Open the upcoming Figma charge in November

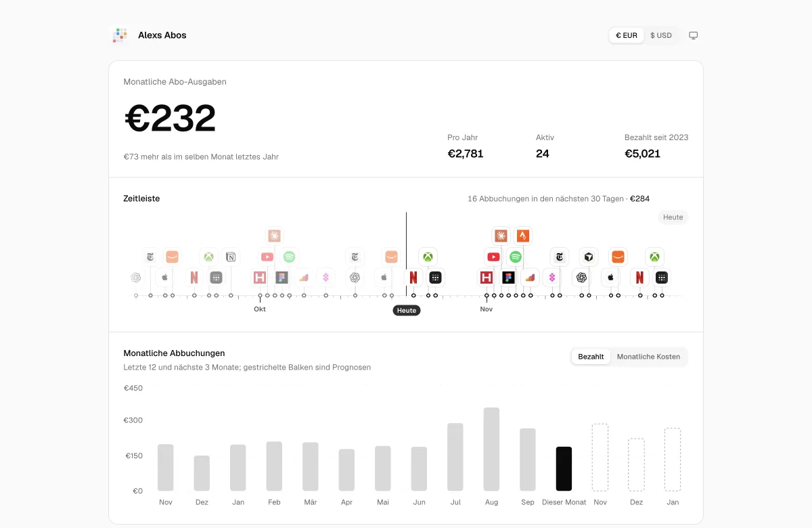tap(508, 278)
